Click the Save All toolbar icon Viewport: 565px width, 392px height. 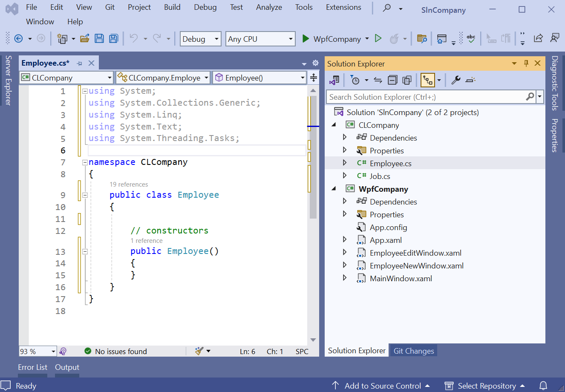pos(113,39)
